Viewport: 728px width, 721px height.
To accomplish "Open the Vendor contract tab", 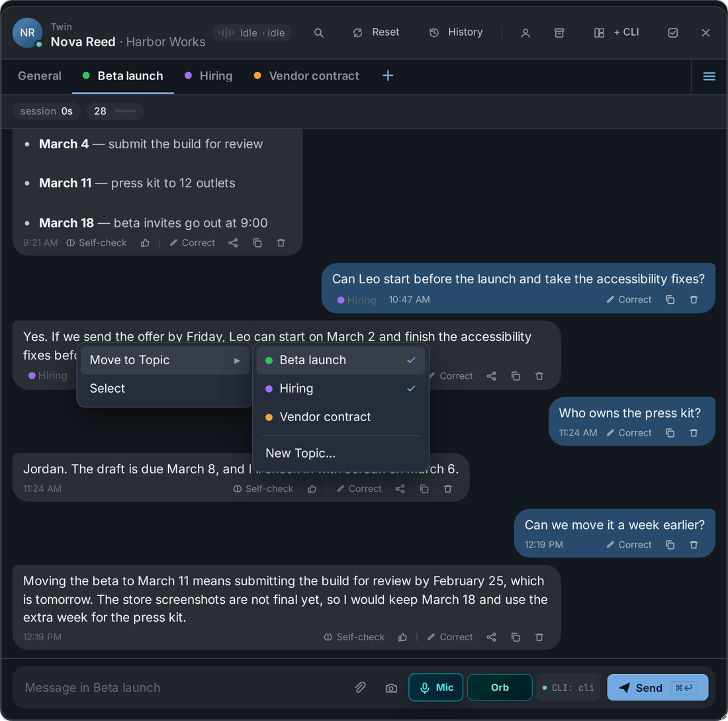I will tap(306, 76).
